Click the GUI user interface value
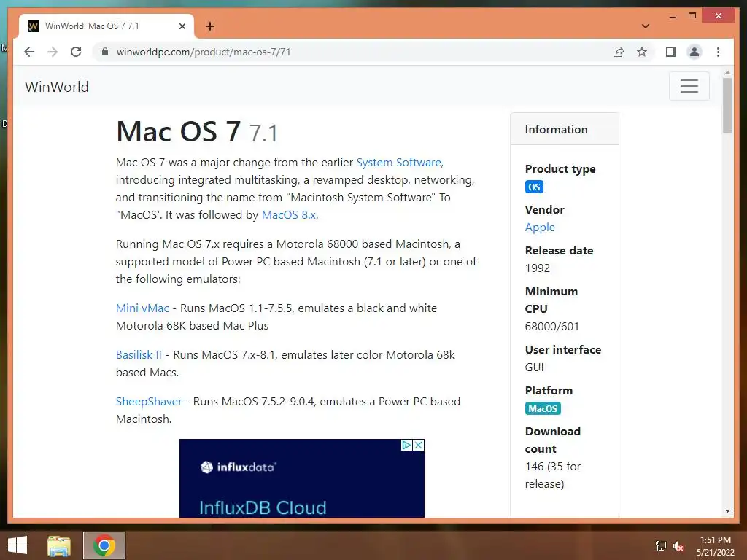The width and height of the screenshot is (747, 560). point(534,367)
